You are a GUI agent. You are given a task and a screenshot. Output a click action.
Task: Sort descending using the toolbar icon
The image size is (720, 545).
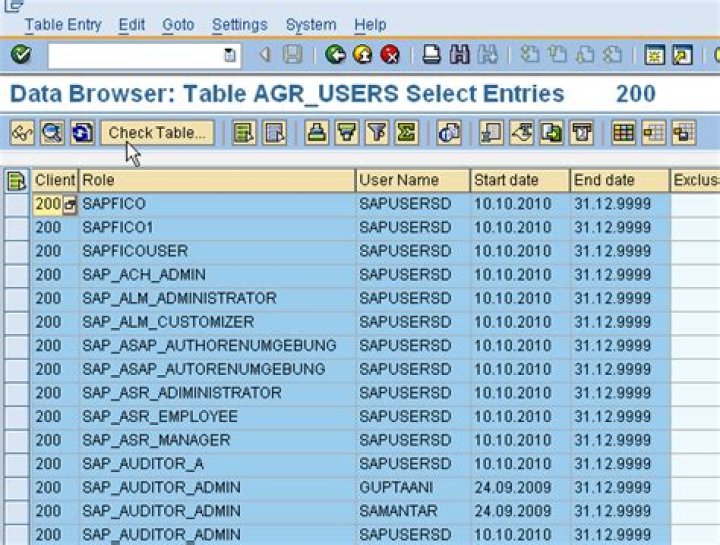click(x=347, y=133)
